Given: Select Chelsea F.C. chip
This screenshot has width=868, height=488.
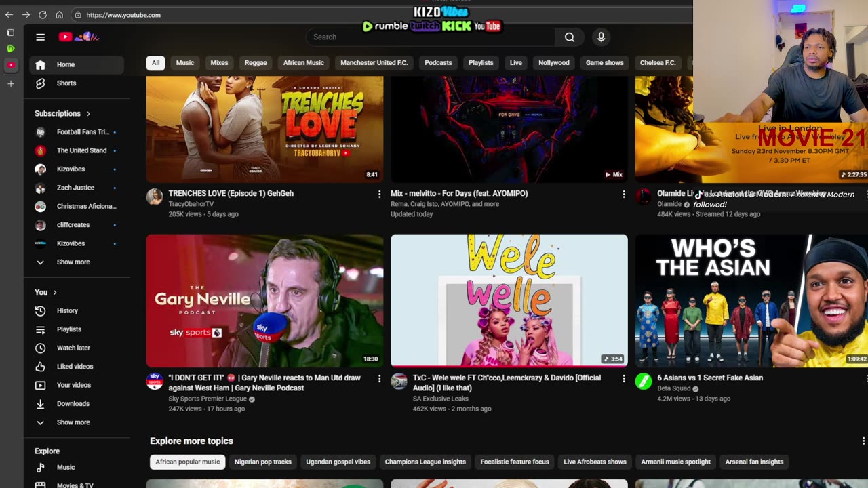Looking at the screenshot, I should [658, 63].
